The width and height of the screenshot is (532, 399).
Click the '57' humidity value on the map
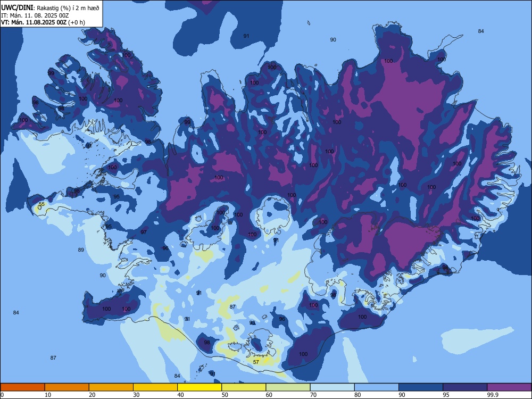[256, 362]
